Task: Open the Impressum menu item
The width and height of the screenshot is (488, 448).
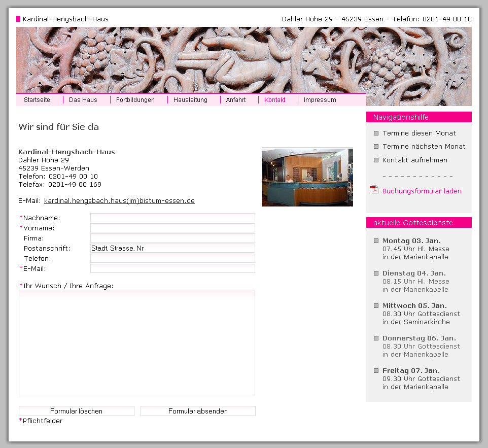Action: click(320, 100)
